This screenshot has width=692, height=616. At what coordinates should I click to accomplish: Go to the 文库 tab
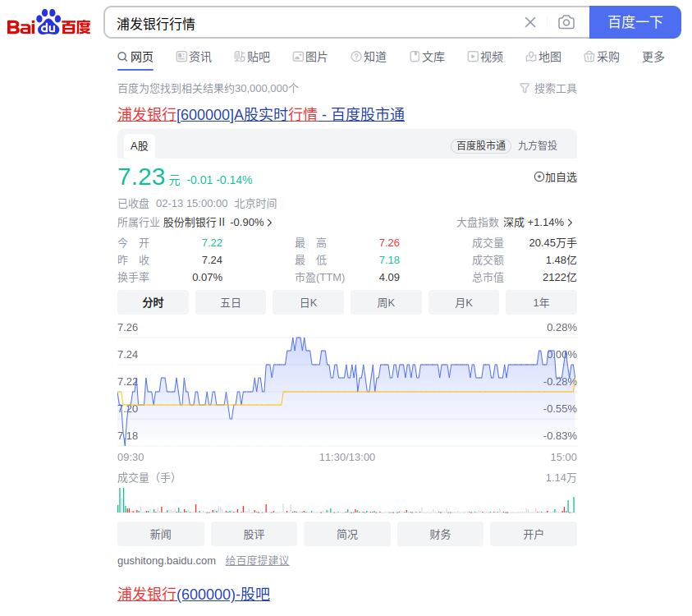point(427,57)
